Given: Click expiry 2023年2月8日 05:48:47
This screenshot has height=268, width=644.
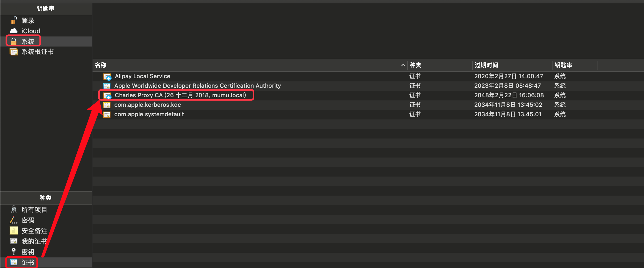Looking at the screenshot, I should [507, 86].
